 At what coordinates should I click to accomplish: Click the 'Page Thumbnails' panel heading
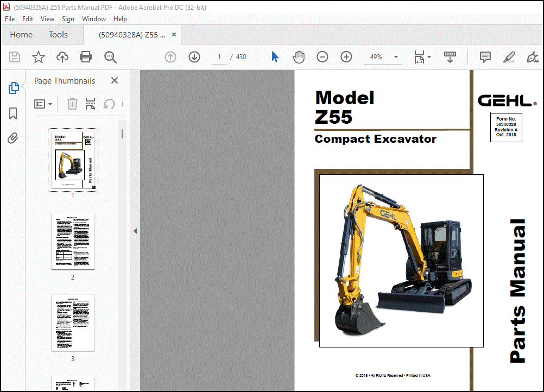coord(65,81)
